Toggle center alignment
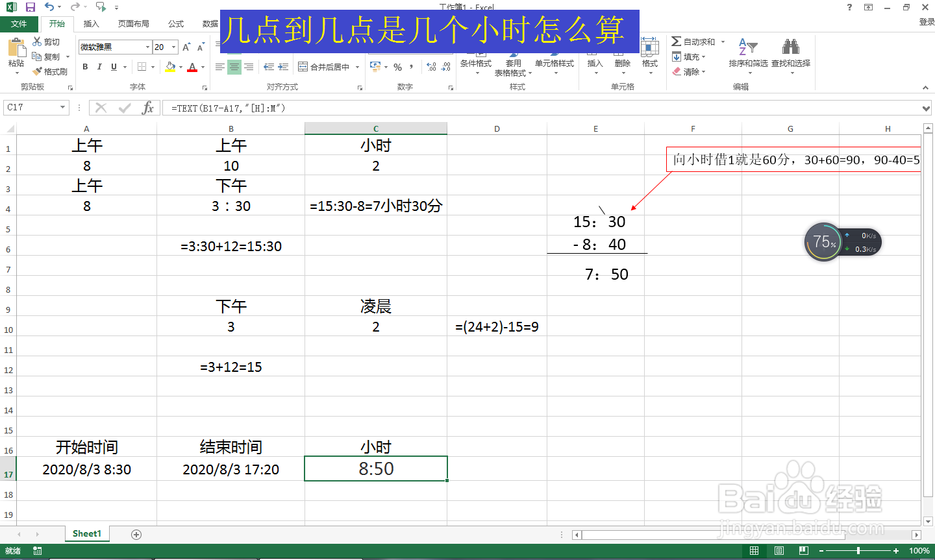935x560 pixels. [x=234, y=67]
